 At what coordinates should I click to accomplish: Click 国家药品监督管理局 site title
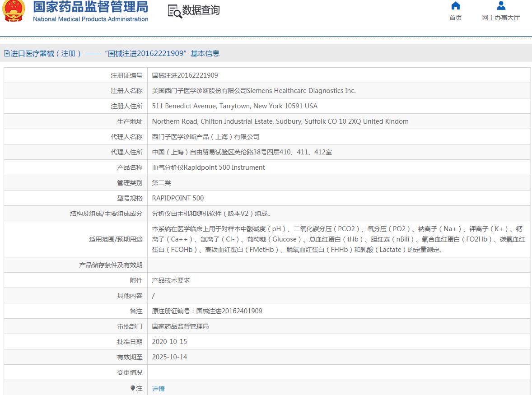point(91,7)
